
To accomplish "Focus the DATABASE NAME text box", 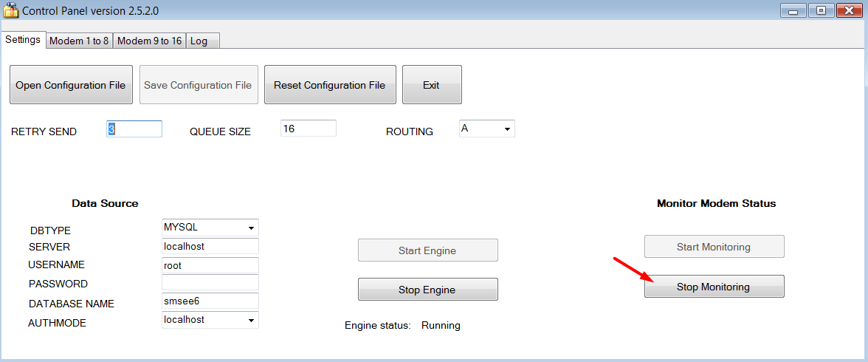I will 210,301.
